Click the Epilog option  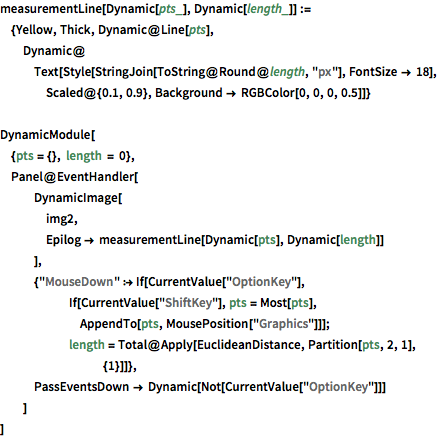(63, 240)
